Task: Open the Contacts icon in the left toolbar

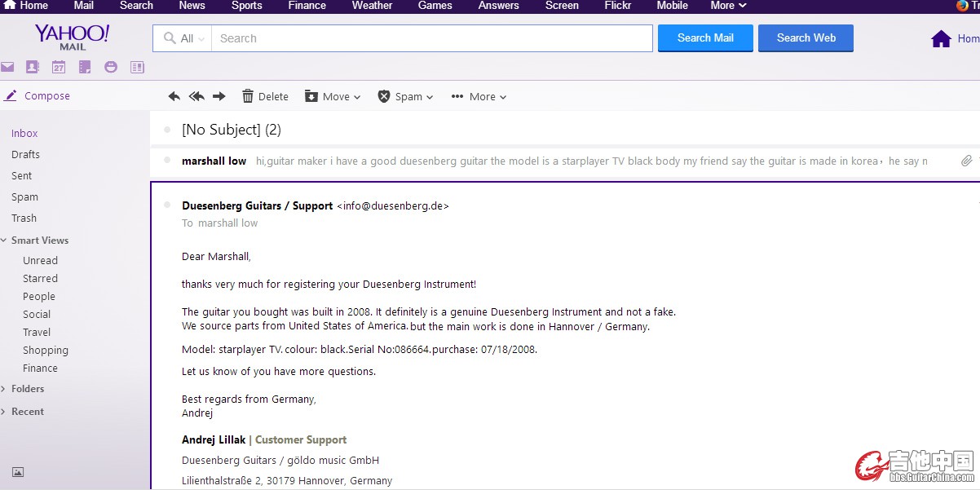Action: click(x=33, y=67)
